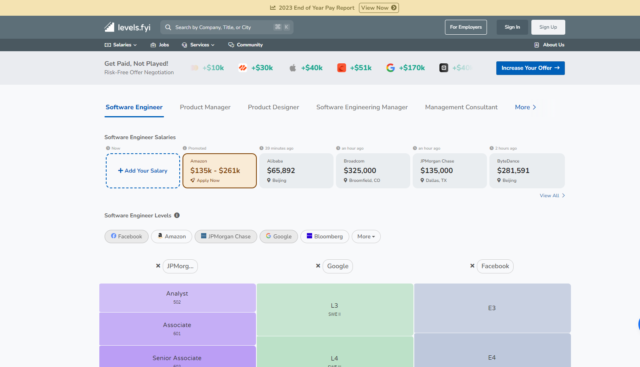Image resolution: width=640 pixels, height=367 pixels.
Task: Select the Software Engineer tab
Action: pyautogui.click(x=134, y=107)
